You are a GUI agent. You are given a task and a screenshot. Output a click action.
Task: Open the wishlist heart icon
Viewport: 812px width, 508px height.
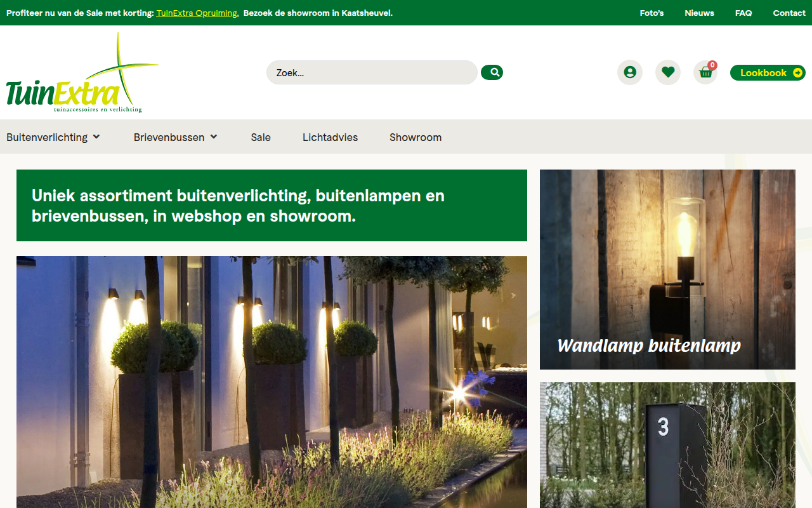coord(668,72)
